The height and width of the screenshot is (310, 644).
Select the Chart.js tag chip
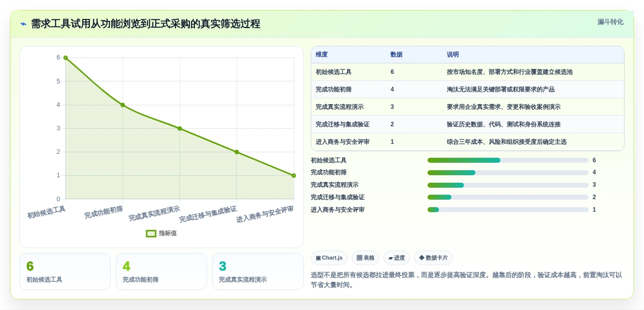(x=329, y=258)
